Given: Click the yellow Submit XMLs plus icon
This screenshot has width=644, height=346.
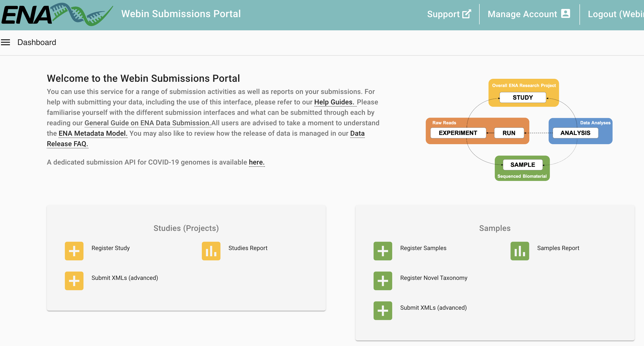Looking at the screenshot, I should (74, 281).
